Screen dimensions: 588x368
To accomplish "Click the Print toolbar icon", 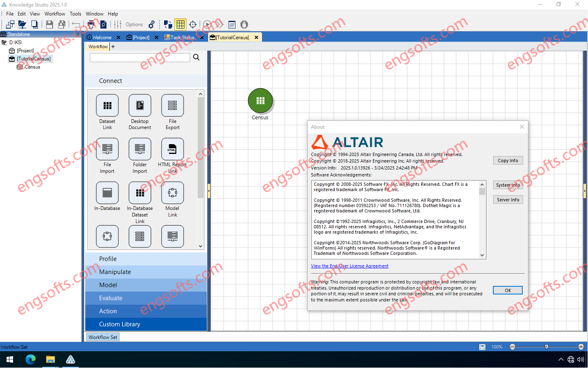I will click(91, 25).
